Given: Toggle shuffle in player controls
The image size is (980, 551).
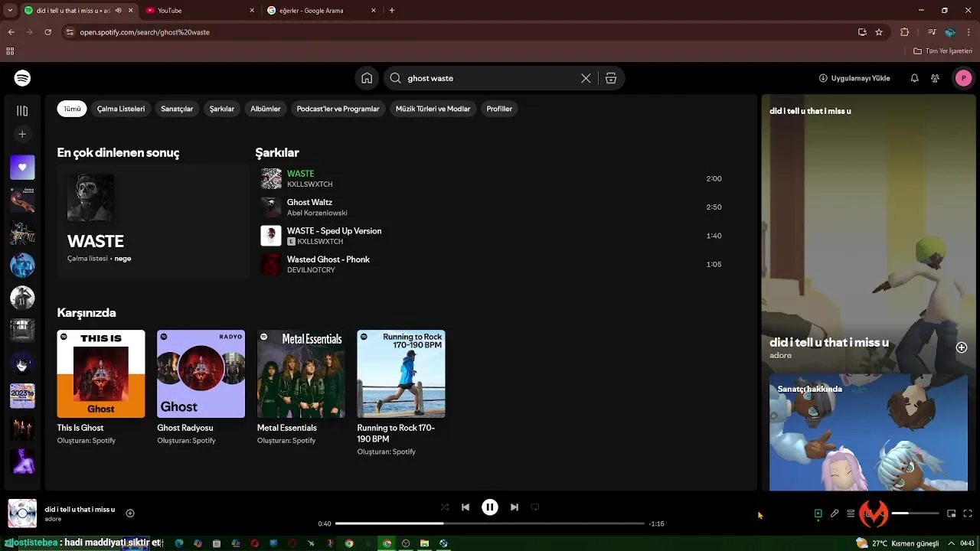Looking at the screenshot, I should 445,507.
